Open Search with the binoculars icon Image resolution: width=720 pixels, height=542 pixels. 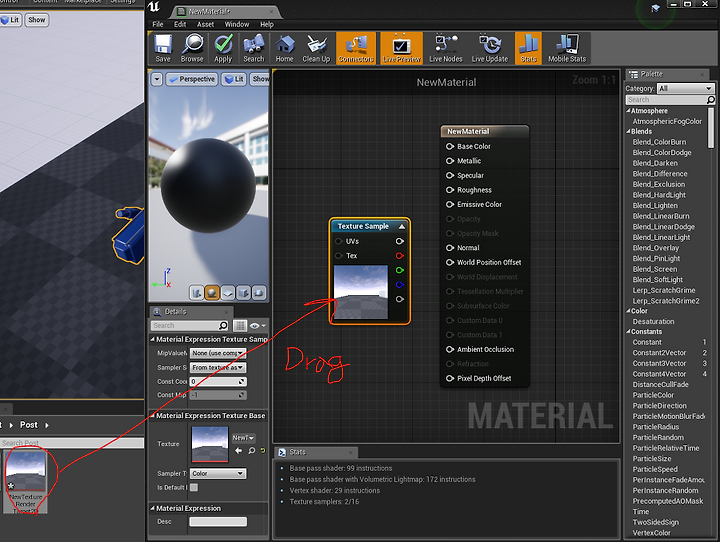point(253,48)
